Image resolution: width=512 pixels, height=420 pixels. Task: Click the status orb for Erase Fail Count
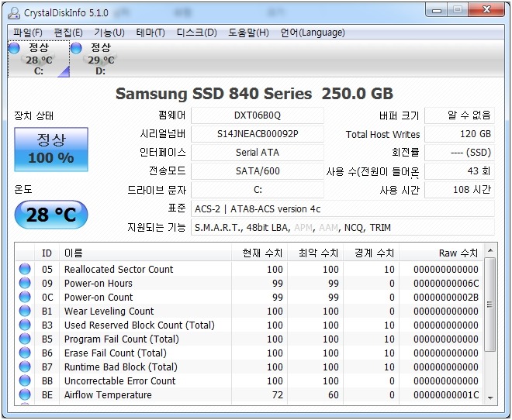(x=25, y=353)
